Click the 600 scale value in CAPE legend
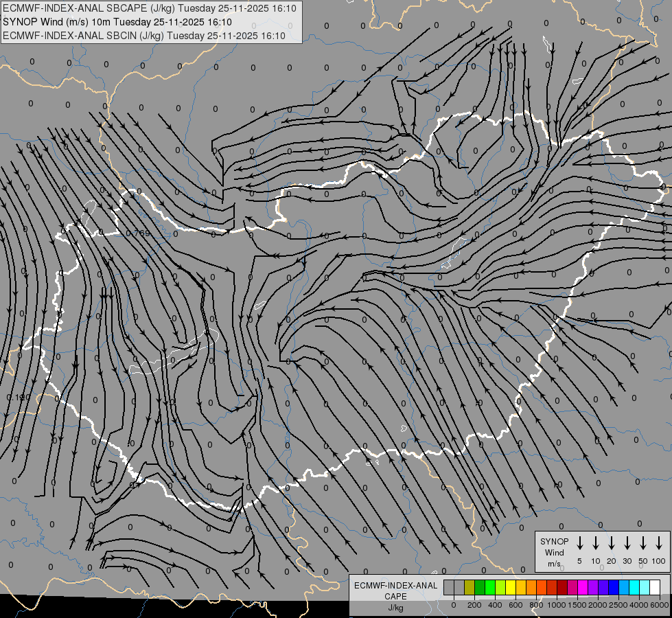The image size is (672, 618). point(515,605)
